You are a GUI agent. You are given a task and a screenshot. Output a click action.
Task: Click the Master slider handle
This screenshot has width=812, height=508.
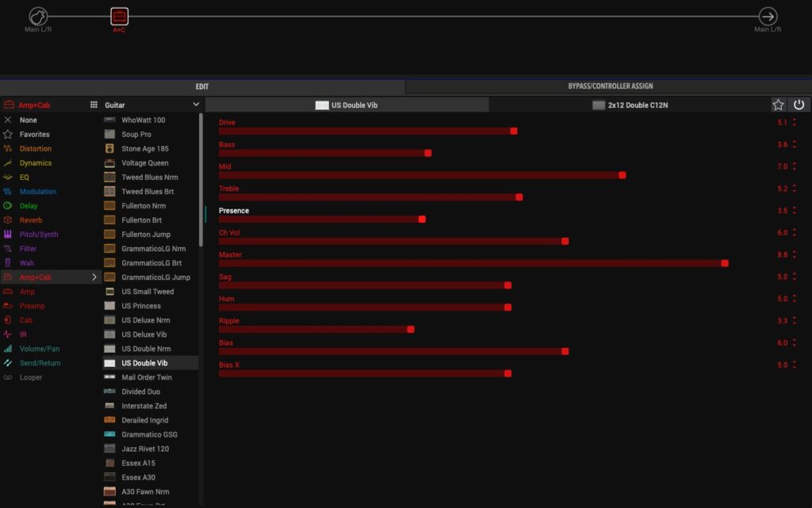(x=725, y=263)
